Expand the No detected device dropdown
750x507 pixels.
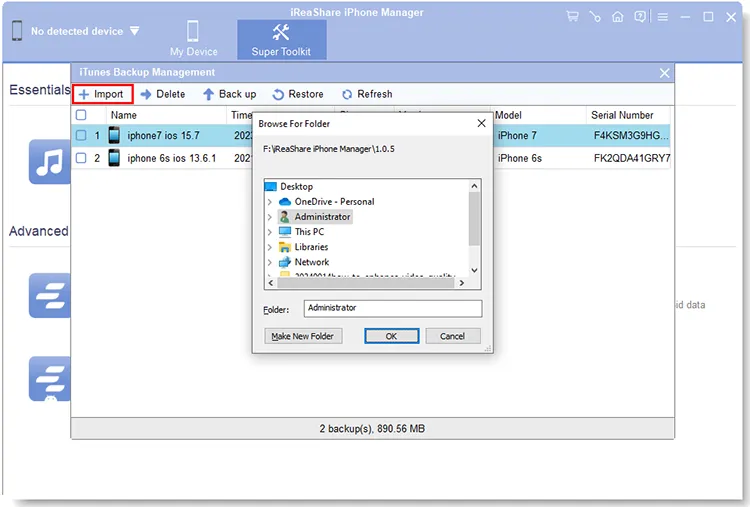pos(134,31)
